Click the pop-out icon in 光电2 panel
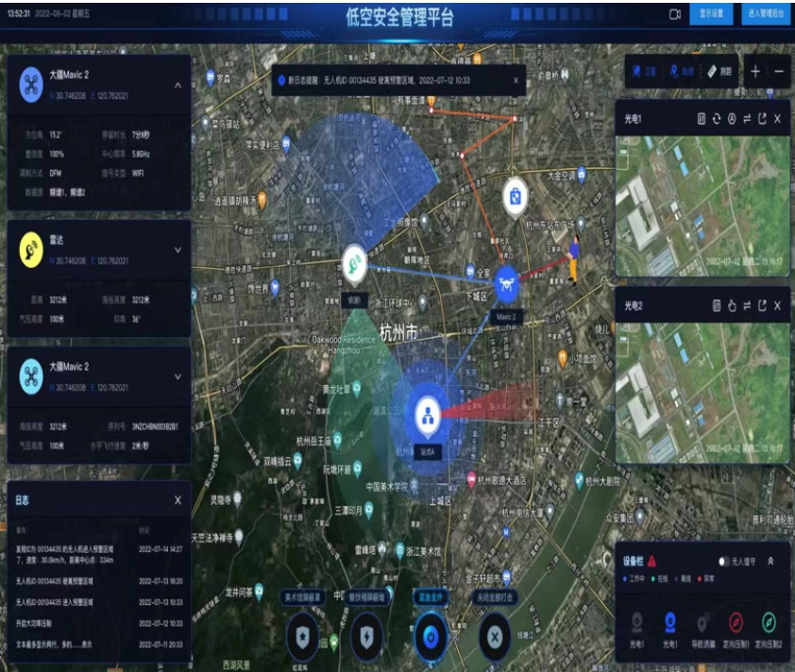795x672 pixels. coord(762,306)
